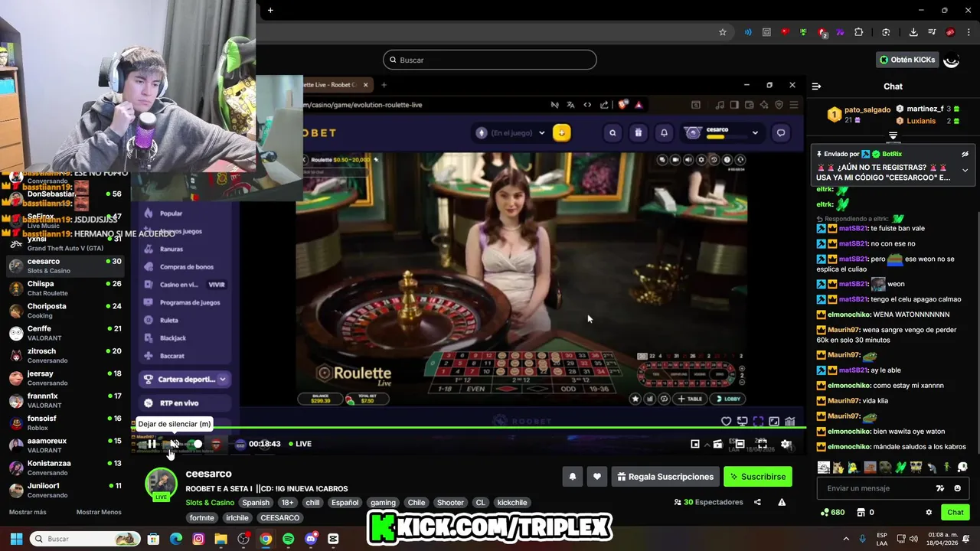
Task: Select Blackjack in Roobet sidebar
Action: pyautogui.click(x=173, y=338)
